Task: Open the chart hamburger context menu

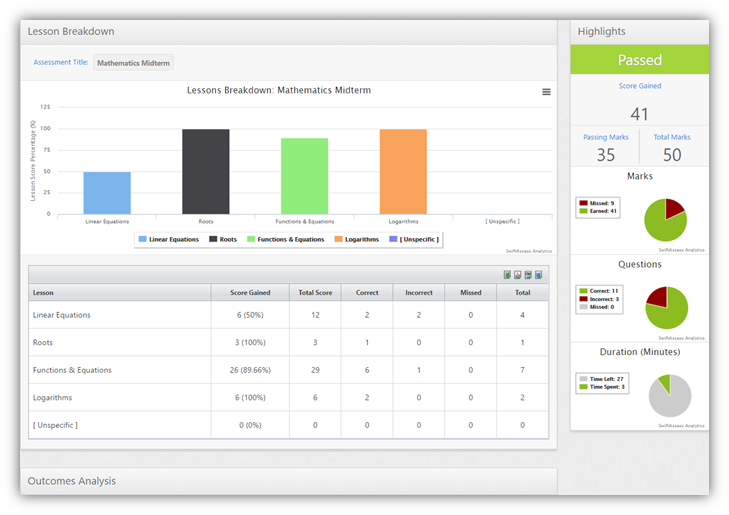Action: [546, 92]
